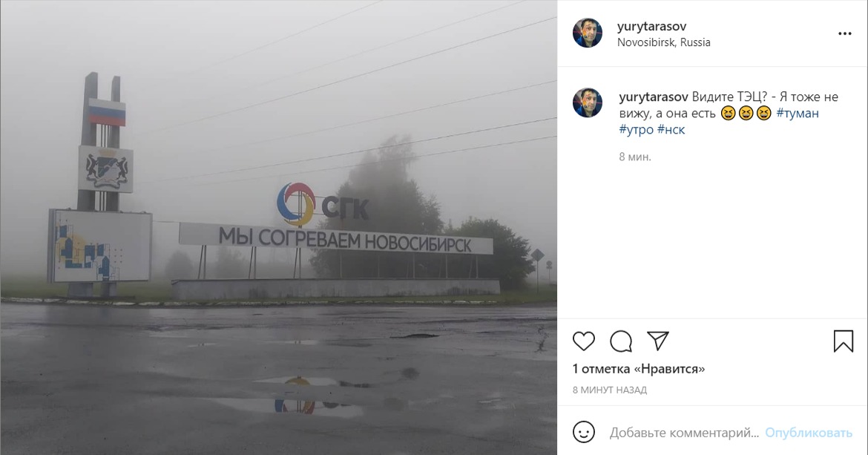Save post with the bookmark icon
The height and width of the screenshot is (455, 868).
(x=843, y=341)
